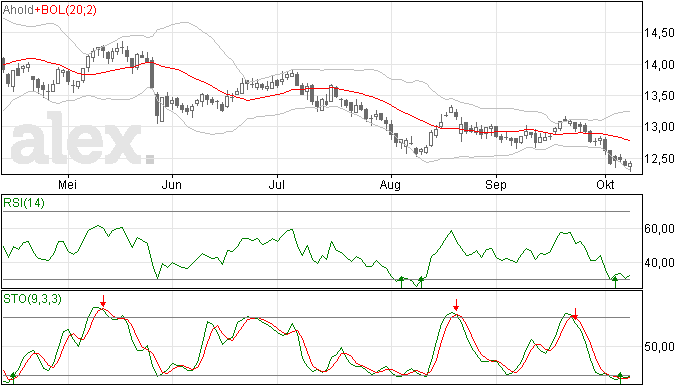
Task: Select the Jul month label
Action: point(276,185)
